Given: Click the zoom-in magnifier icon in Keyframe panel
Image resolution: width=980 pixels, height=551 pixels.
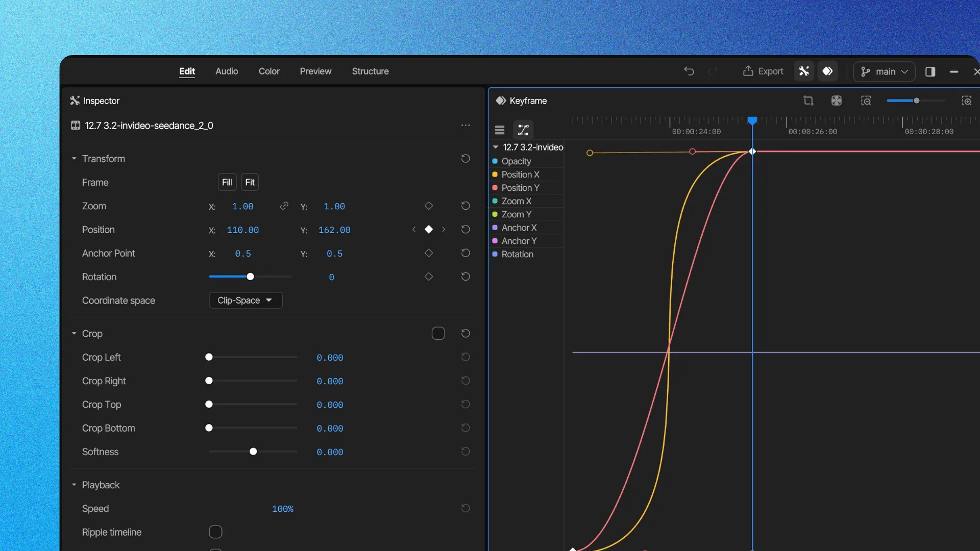Looking at the screenshot, I should 967,101.
